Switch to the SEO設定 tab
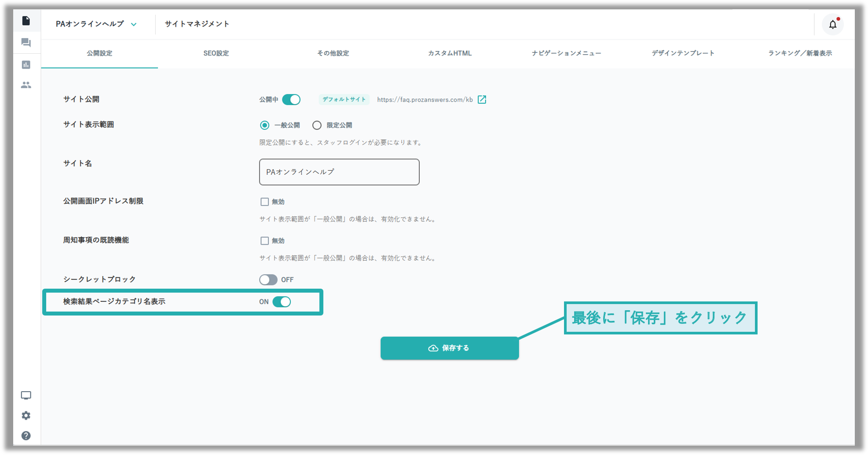Screen dimensions: 868x455 216,53
